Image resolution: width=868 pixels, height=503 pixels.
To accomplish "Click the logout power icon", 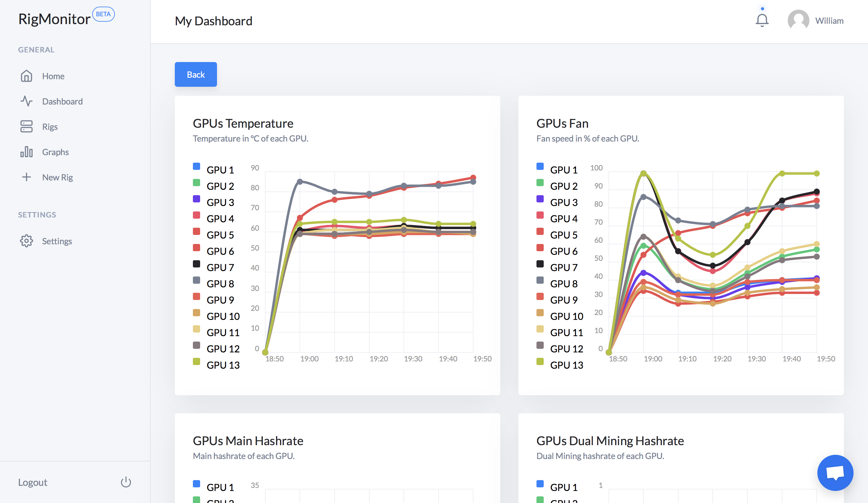I will [126, 482].
